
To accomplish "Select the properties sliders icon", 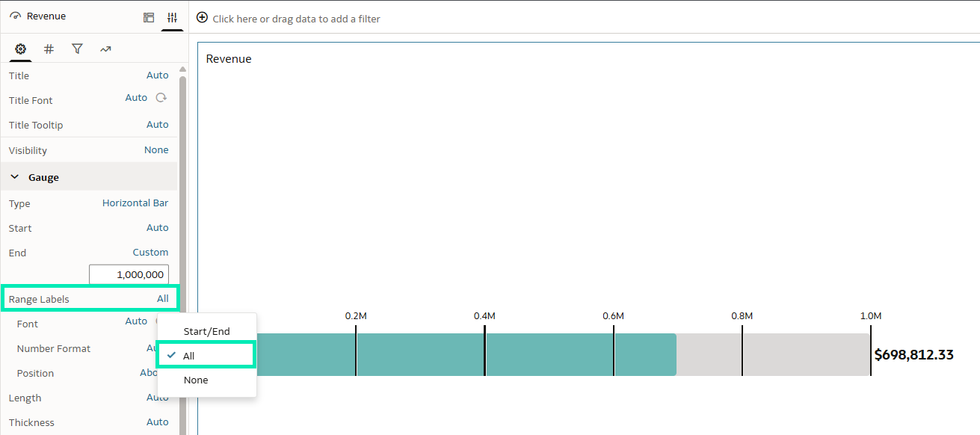I will click(172, 17).
